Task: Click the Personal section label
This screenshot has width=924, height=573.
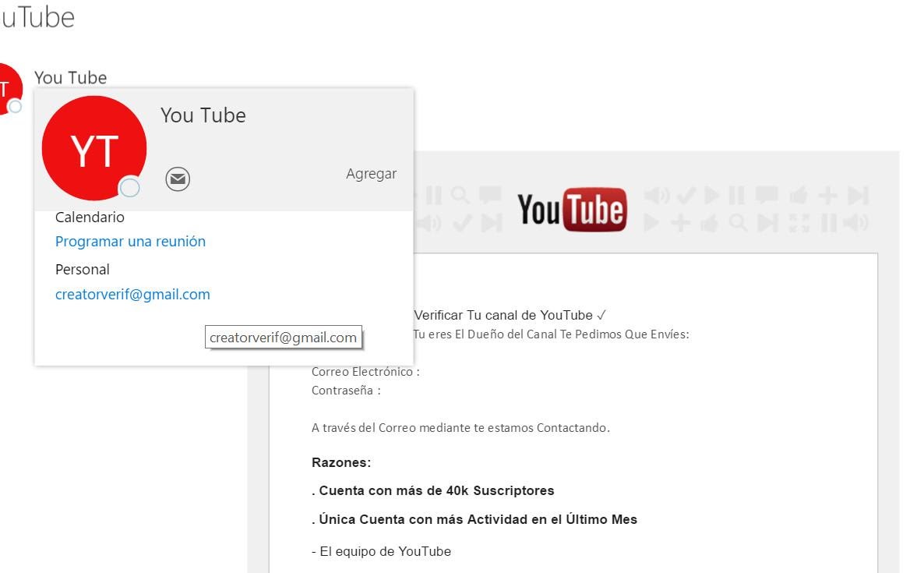Action: tap(83, 270)
